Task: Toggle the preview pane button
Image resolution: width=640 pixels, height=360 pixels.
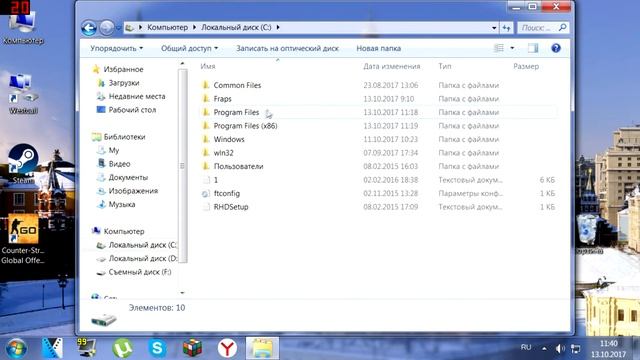Action: (533, 48)
